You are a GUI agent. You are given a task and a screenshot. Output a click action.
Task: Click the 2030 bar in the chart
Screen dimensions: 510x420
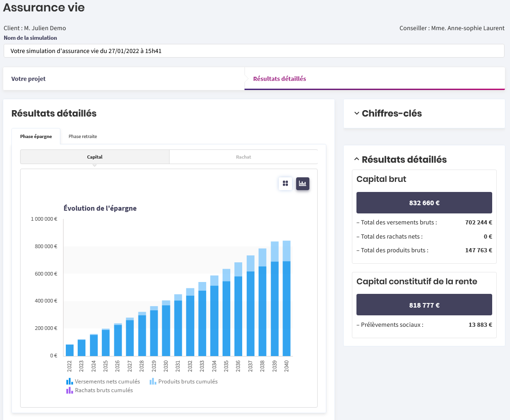tap(166, 328)
